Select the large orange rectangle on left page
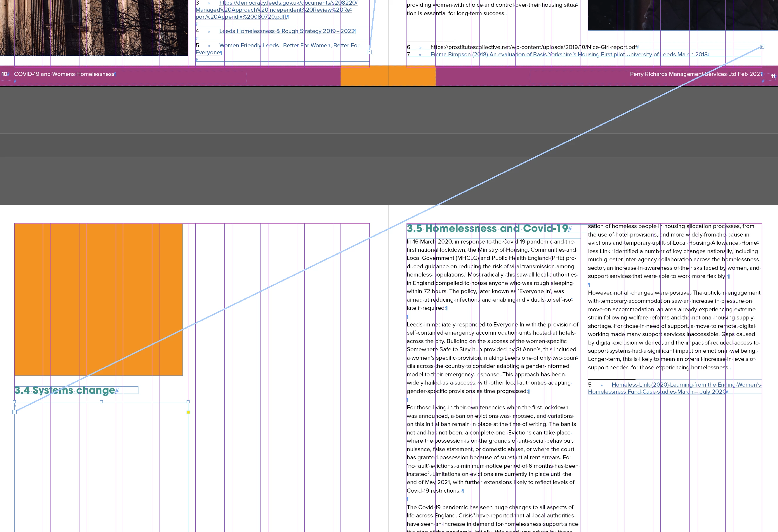 coord(98,299)
